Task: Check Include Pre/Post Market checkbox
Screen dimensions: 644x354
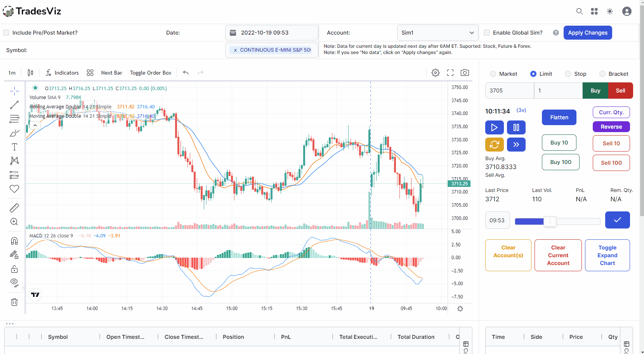Action: (x=6, y=33)
